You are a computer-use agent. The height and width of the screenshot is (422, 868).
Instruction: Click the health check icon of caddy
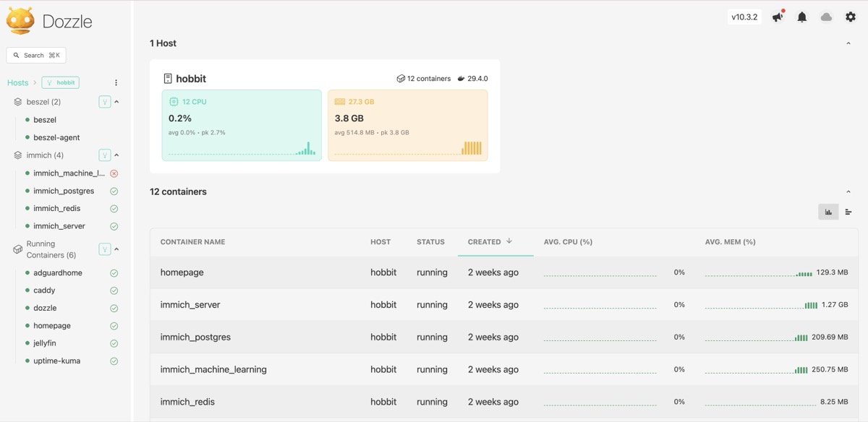coord(114,291)
